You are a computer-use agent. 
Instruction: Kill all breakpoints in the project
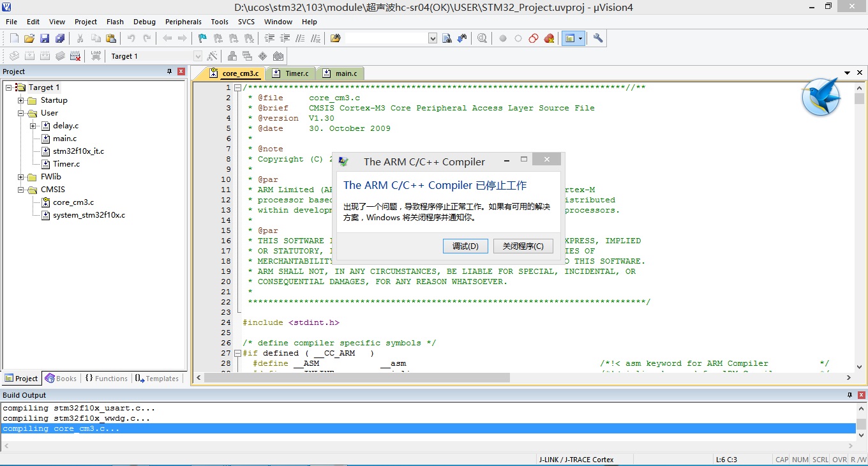point(549,38)
